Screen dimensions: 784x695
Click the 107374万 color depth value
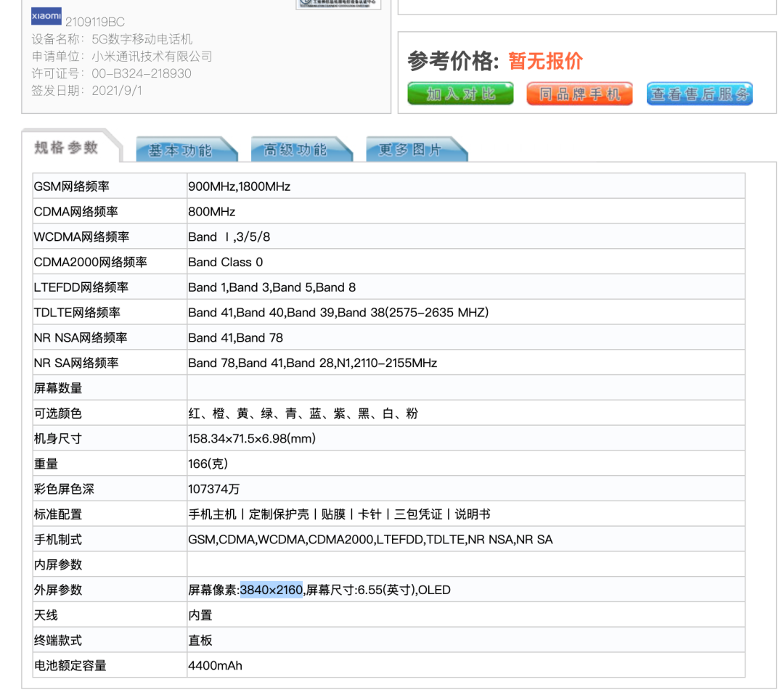214,489
